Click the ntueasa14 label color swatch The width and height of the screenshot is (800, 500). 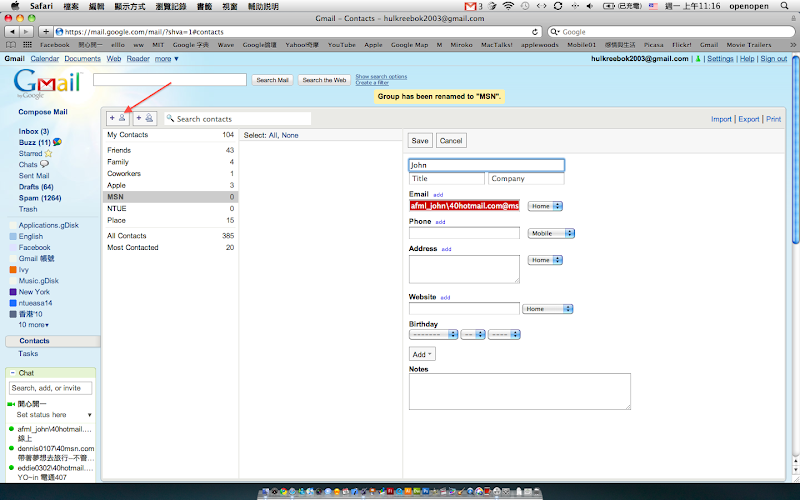13,303
